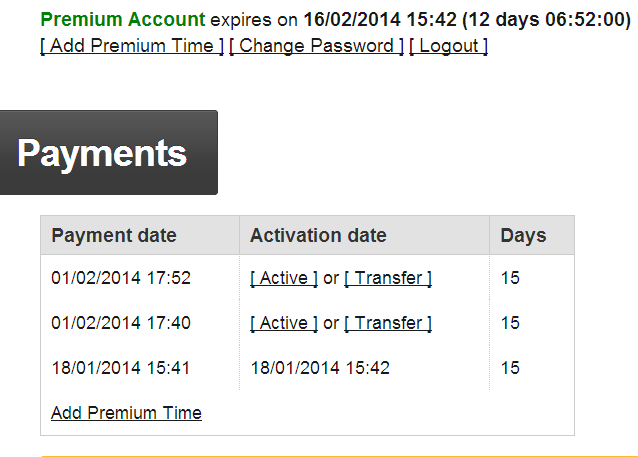Click the Days column header

click(x=523, y=236)
